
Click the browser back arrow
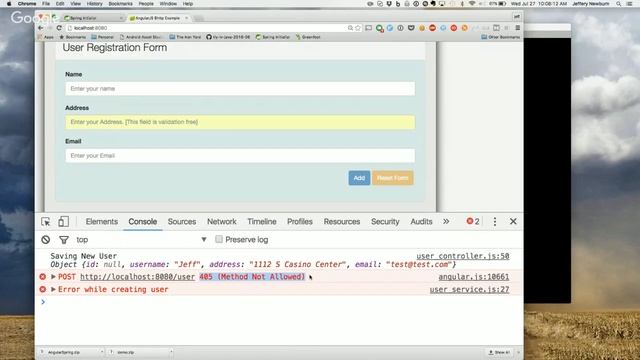pyautogui.click(x=40, y=28)
